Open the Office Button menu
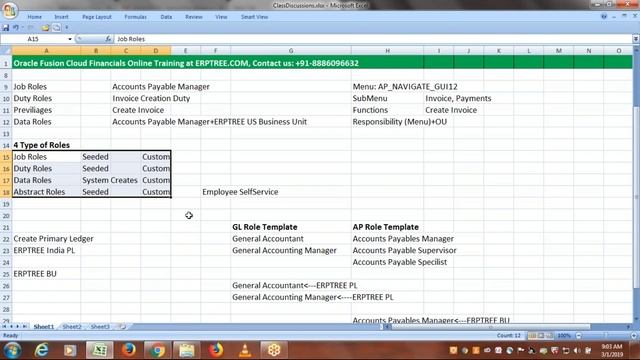 pos(9,10)
